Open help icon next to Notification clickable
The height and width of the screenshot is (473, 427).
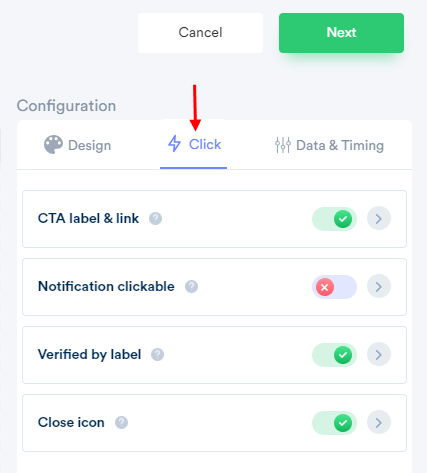[x=191, y=287]
